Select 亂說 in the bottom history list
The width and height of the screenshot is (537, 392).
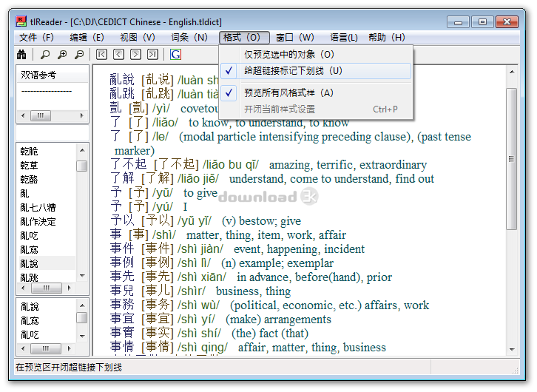click(30, 306)
